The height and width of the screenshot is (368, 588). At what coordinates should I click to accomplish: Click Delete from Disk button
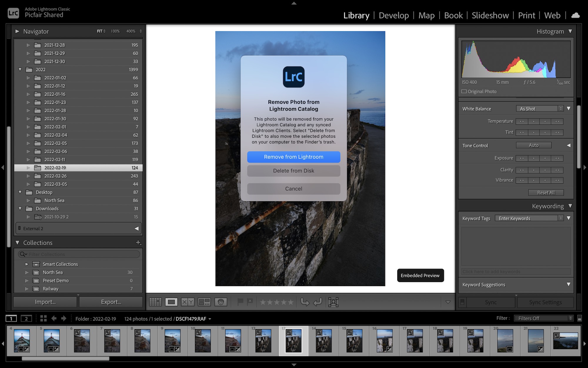click(293, 171)
